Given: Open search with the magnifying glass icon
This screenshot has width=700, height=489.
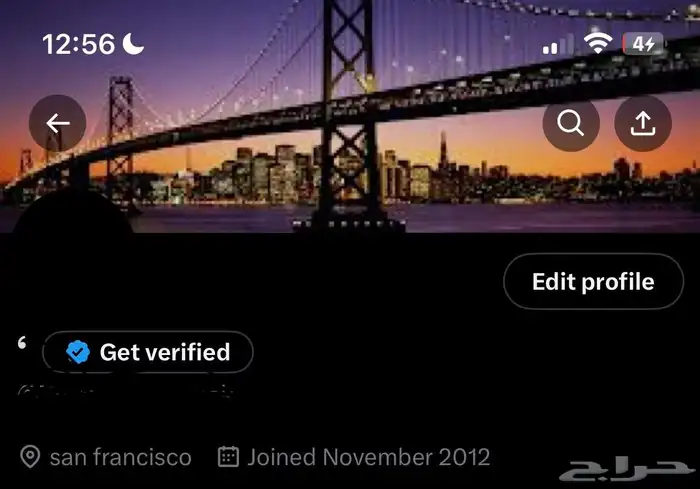Looking at the screenshot, I should pyautogui.click(x=571, y=123).
